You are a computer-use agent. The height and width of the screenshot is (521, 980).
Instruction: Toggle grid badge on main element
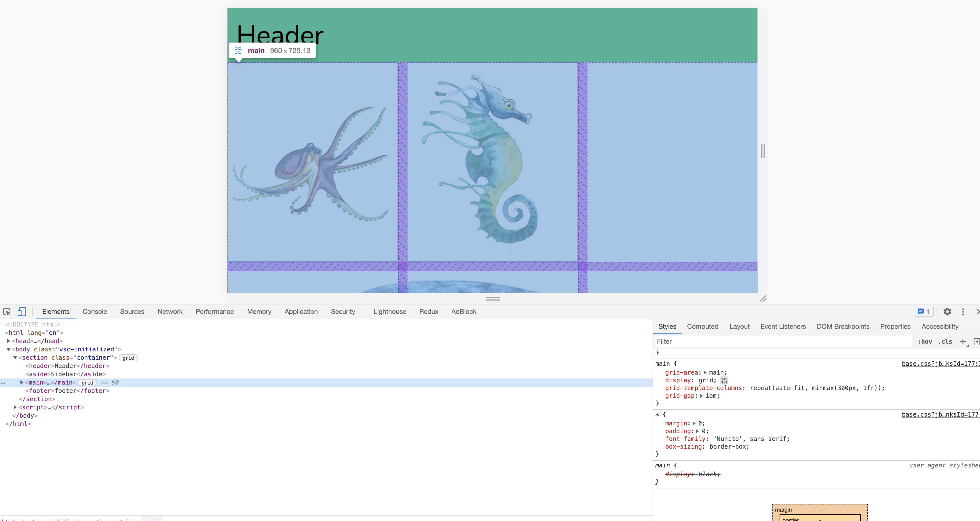[87, 383]
